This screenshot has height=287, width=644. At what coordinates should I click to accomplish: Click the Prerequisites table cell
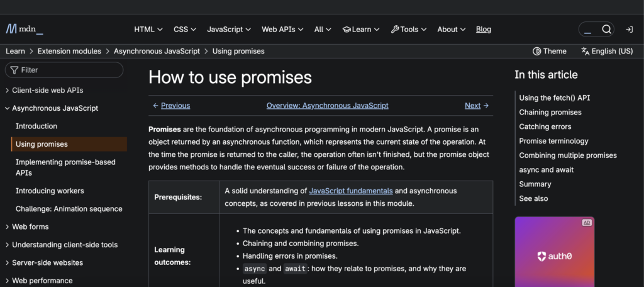(184, 198)
